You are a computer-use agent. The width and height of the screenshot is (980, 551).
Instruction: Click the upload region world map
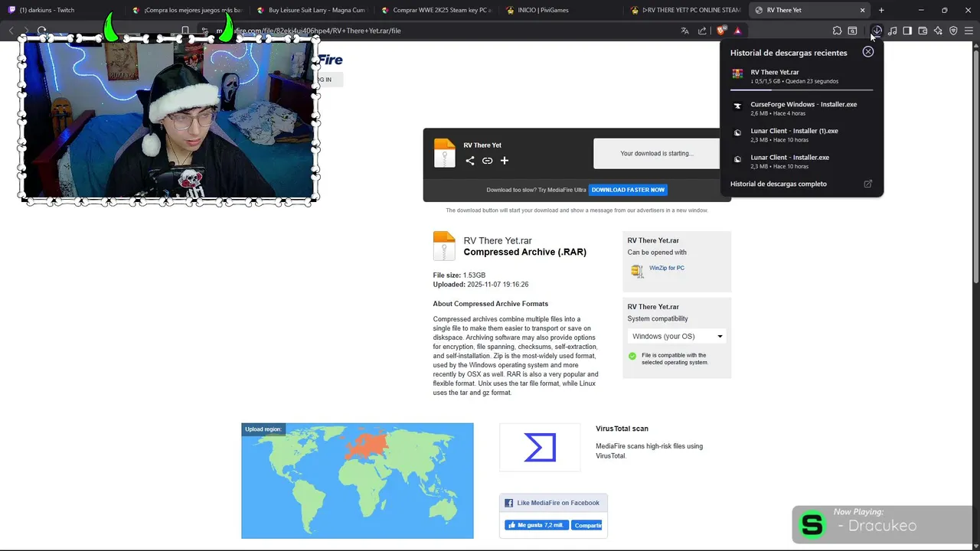tap(358, 481)
